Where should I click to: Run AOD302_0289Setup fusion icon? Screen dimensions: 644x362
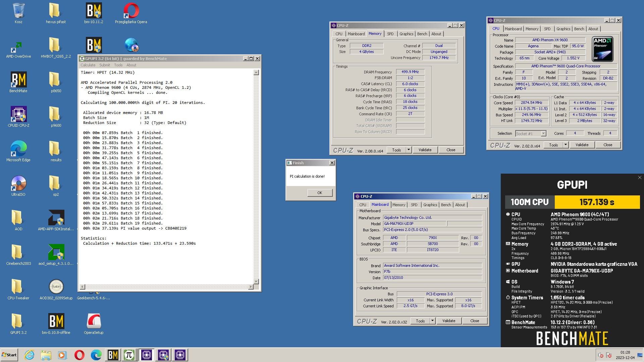point(56,290)
